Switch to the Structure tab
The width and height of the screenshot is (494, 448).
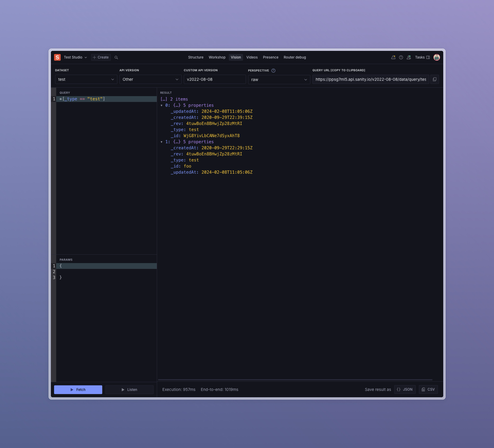tap(196, 57)
